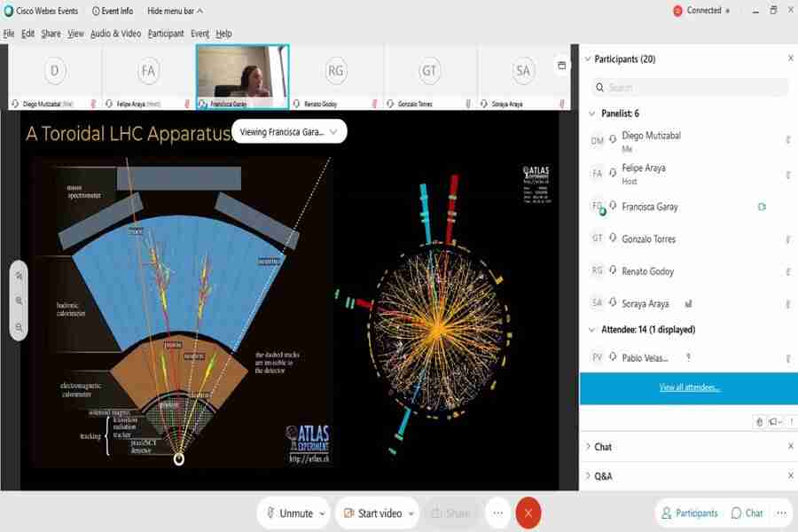This screenshot has height=532, width=798.
Task: Click the fit-to-viewer icon on shared content
Action: tap(19, 276)
